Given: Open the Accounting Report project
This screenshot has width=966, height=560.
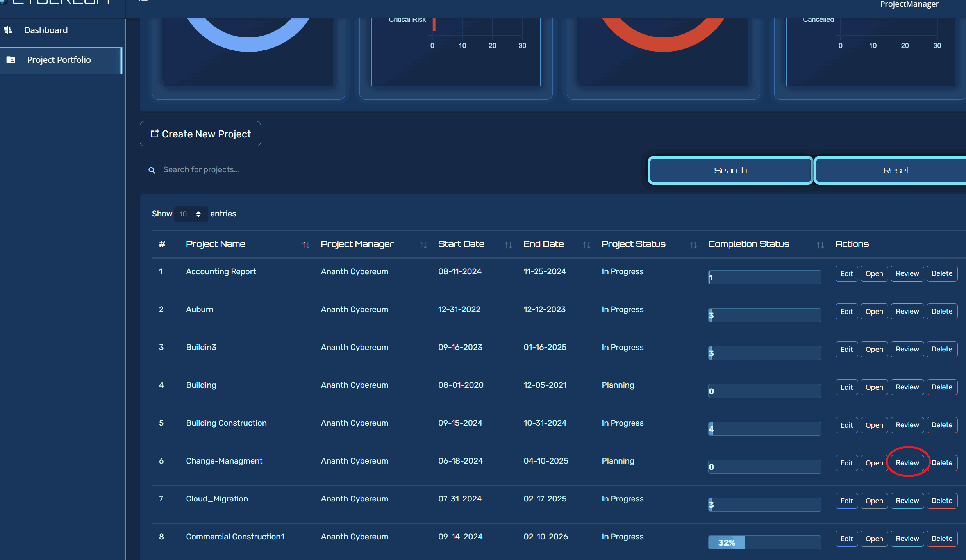Looking at the screenshot, I should point(874,273).
